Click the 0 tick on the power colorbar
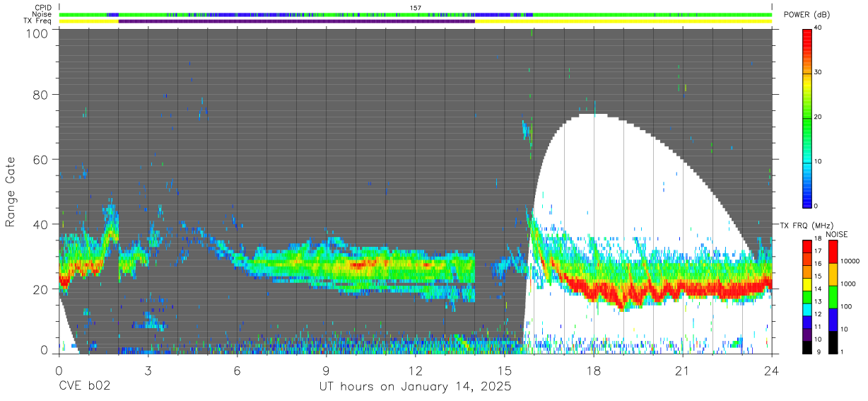Image resolution: width=868 pixels, height=401 pixels. 815,206
